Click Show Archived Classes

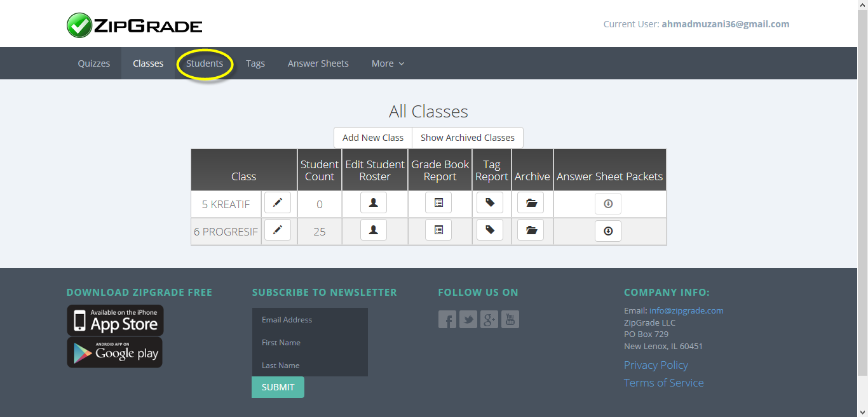(x=468, y=138)
